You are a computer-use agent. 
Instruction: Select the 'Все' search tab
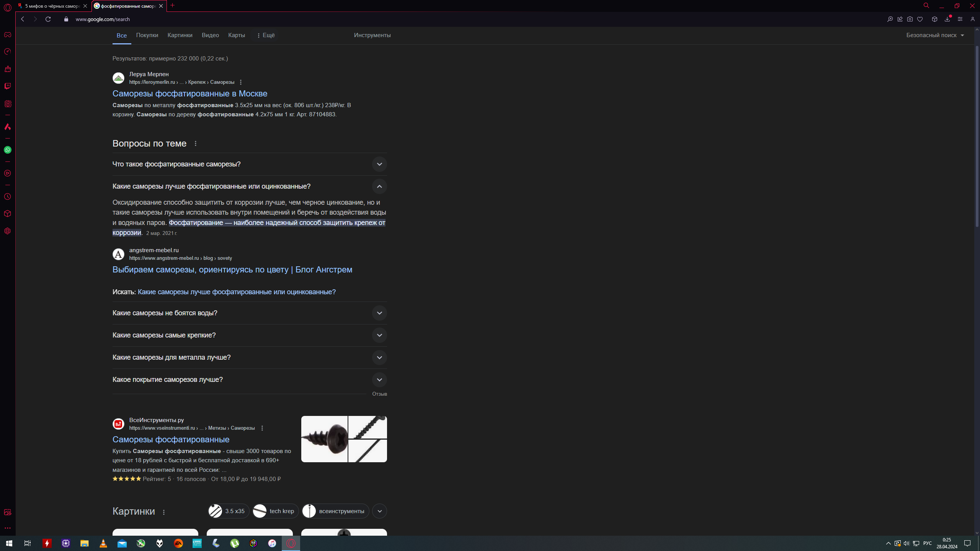coord(122,35)
